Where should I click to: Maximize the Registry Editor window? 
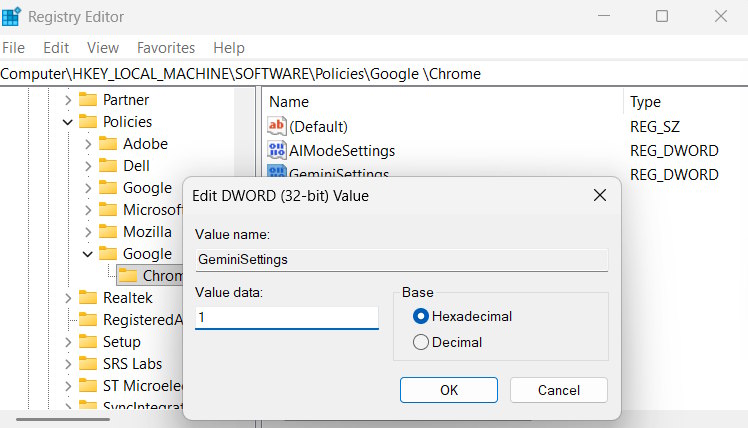click(x=662, y=16)
